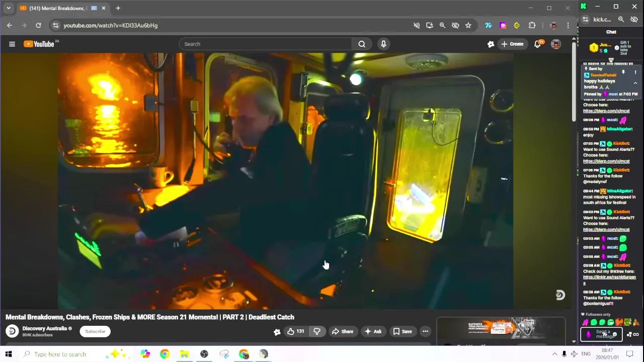Open site controls icon in Kick window
644x362 pixels.
tap(585, 19)
